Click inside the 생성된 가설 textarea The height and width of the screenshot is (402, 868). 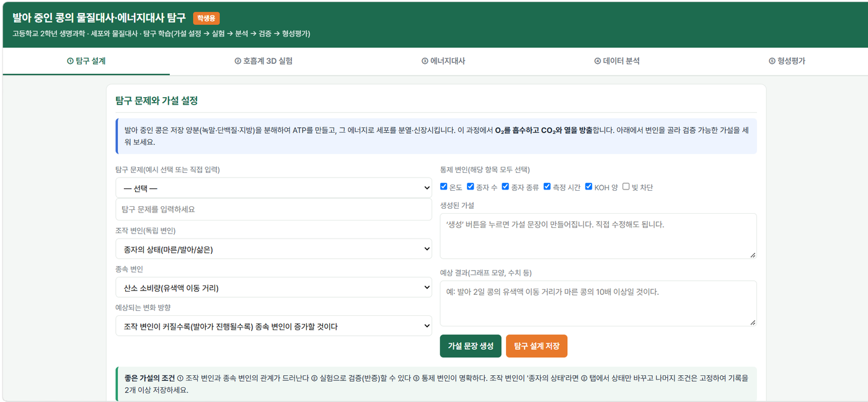598,236
